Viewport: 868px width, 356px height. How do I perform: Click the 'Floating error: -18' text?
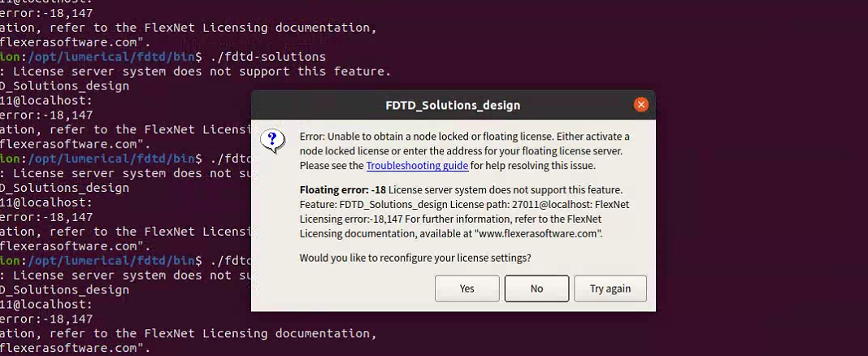343,190
